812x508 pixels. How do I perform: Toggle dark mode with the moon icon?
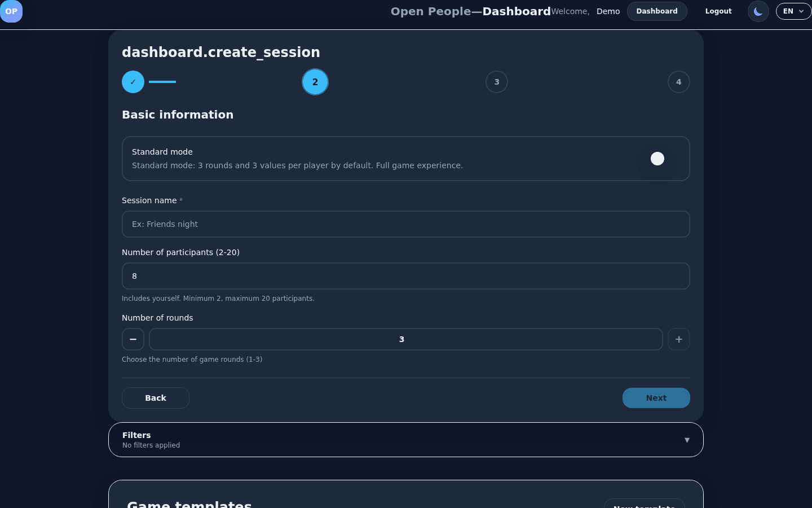coord(758,11)
